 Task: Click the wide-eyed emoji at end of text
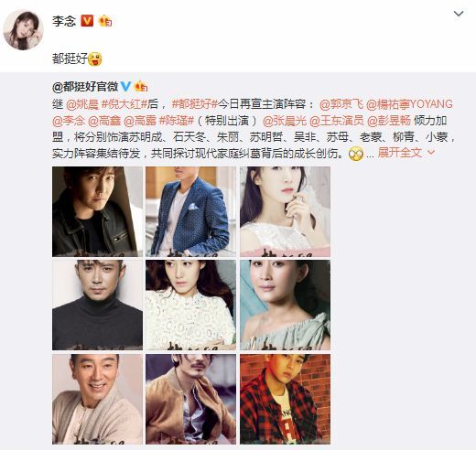coord(356,154)
